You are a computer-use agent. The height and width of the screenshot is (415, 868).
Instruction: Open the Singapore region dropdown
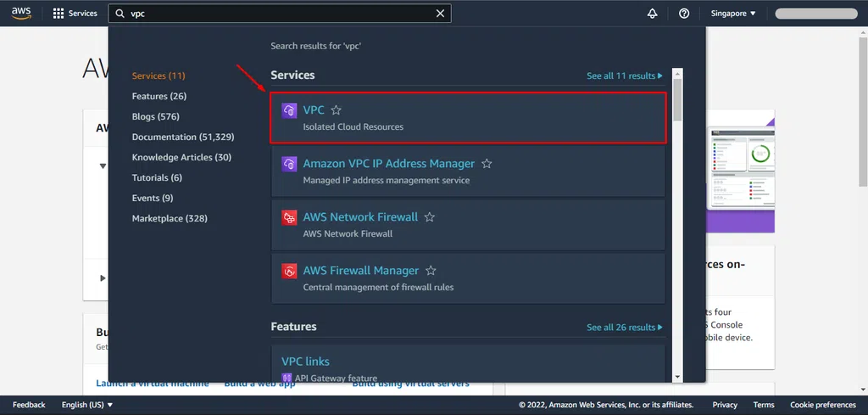(733, 14)
